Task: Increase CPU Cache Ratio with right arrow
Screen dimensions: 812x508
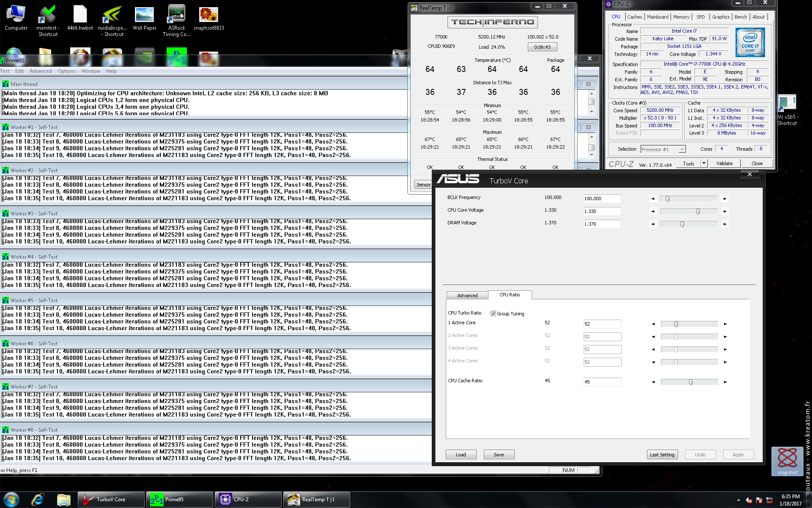Action: click(x=725, y=382)
